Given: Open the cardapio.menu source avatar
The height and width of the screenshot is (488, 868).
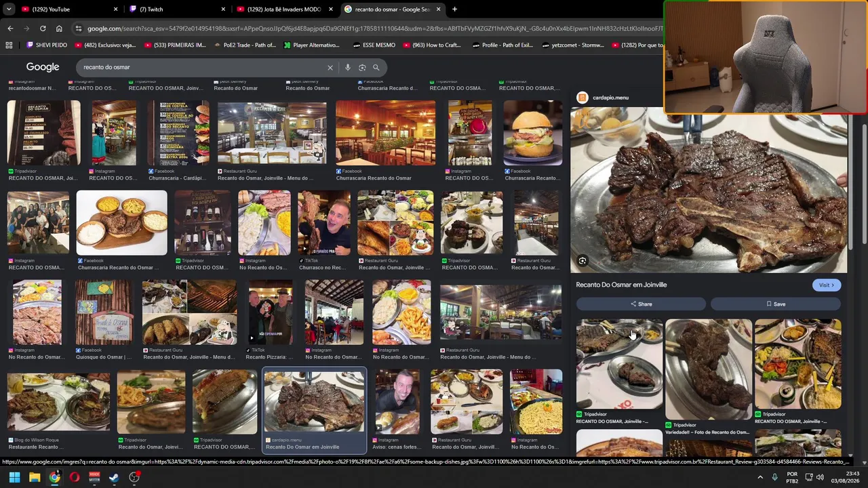Looking at the screenshot, I should (x=582, y=98).
